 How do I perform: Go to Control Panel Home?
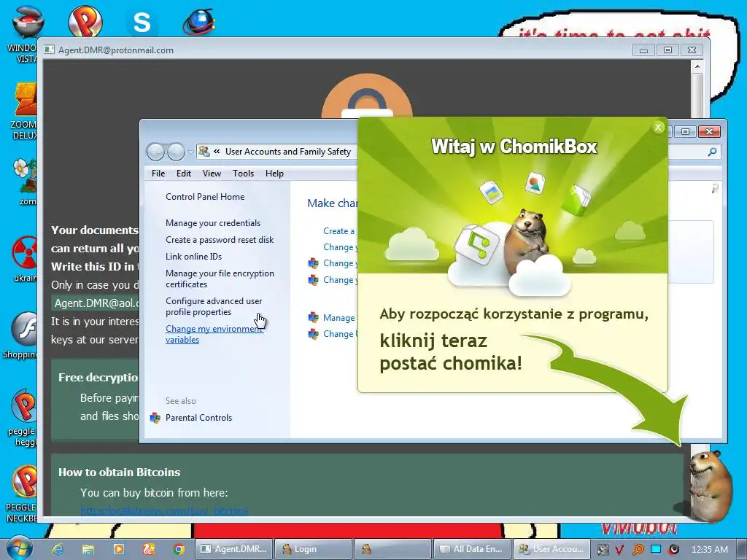(x=205, y=197)
